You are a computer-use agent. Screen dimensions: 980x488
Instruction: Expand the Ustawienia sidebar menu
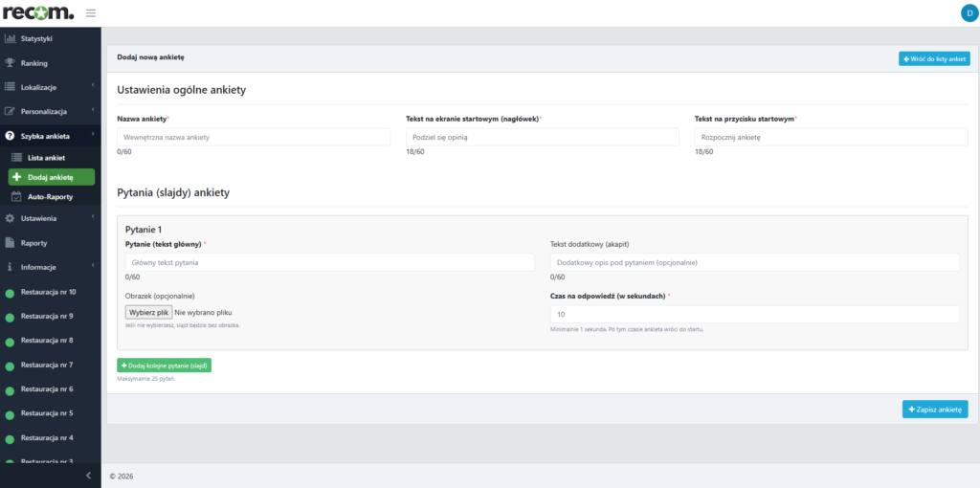[x=50, y=218]
